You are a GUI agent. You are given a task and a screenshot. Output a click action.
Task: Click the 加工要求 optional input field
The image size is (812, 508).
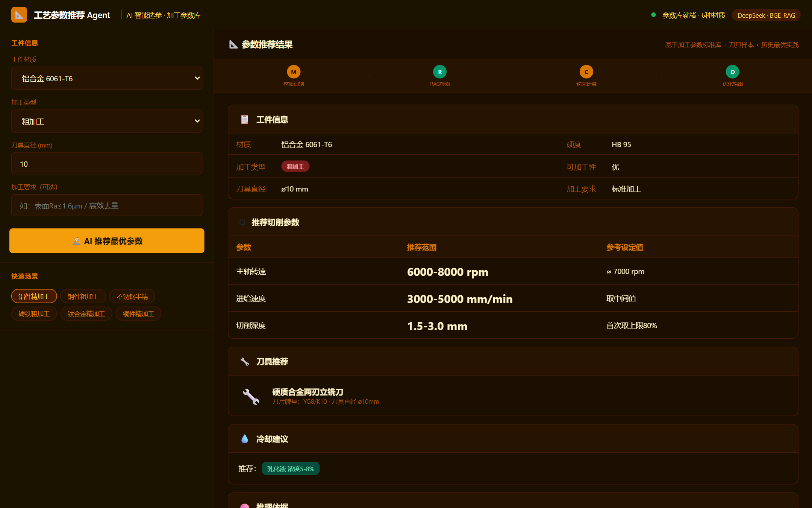pos(107,205)
